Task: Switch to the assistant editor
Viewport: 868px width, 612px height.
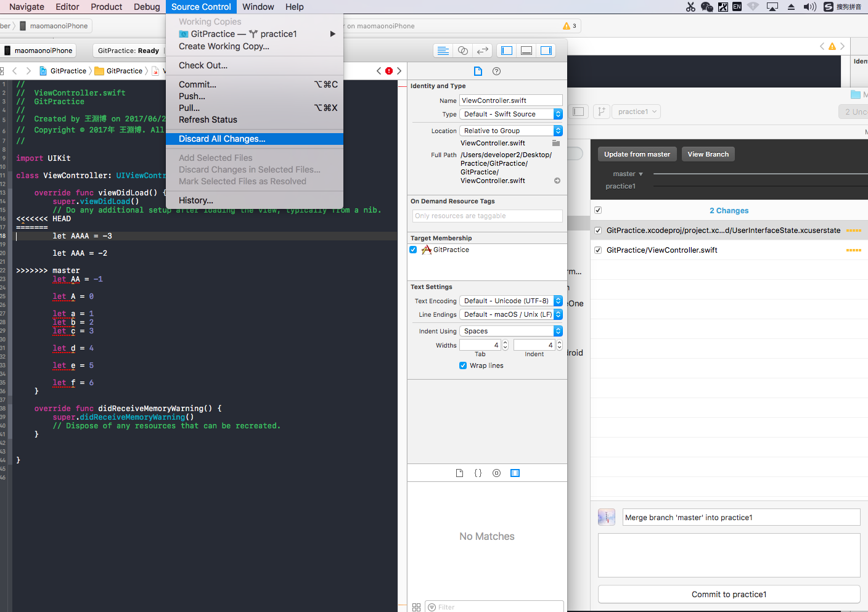Action: tap(463, 51)
